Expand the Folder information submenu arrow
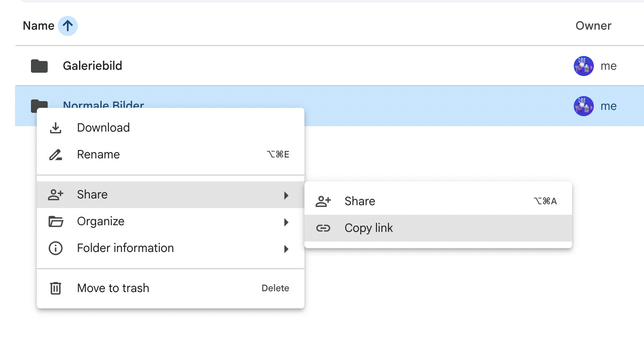Viewport: 644px width, 356px height. point(286,249)
